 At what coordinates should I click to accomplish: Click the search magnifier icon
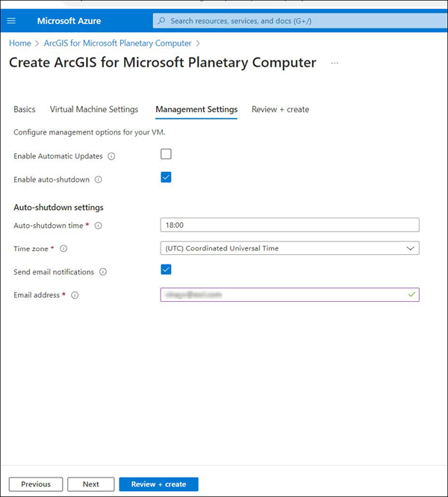(161, 21)
